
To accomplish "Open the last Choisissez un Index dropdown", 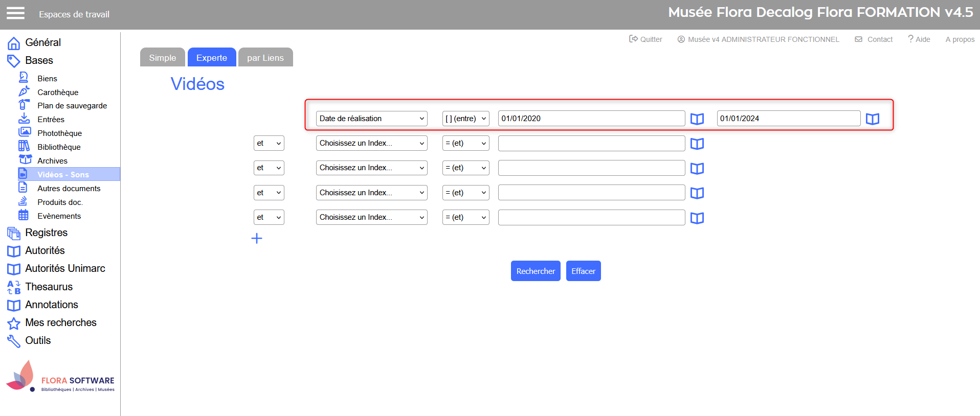I will point(371,217).
